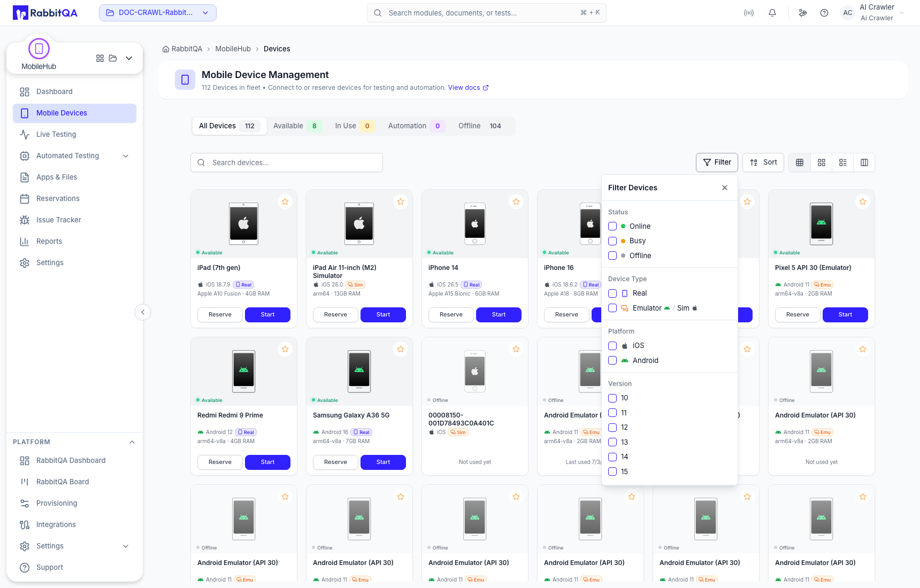The height and width of the screenshot is (588, 920).
Task: Close the Filter Devices panel
Action: click(x=725, y=188)
